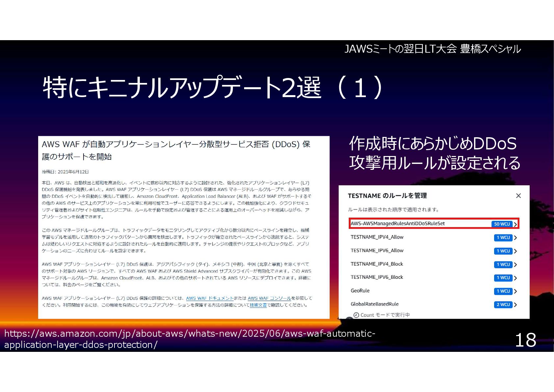Expand the GeoRule chevron
The width and height of the screenshot is (554, 392).
tap(516, 291)
